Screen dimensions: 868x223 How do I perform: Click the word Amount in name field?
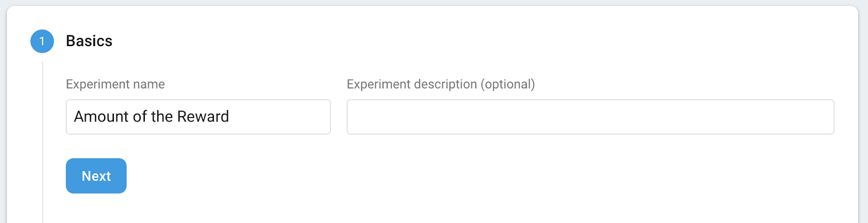(x=101, y=117)
